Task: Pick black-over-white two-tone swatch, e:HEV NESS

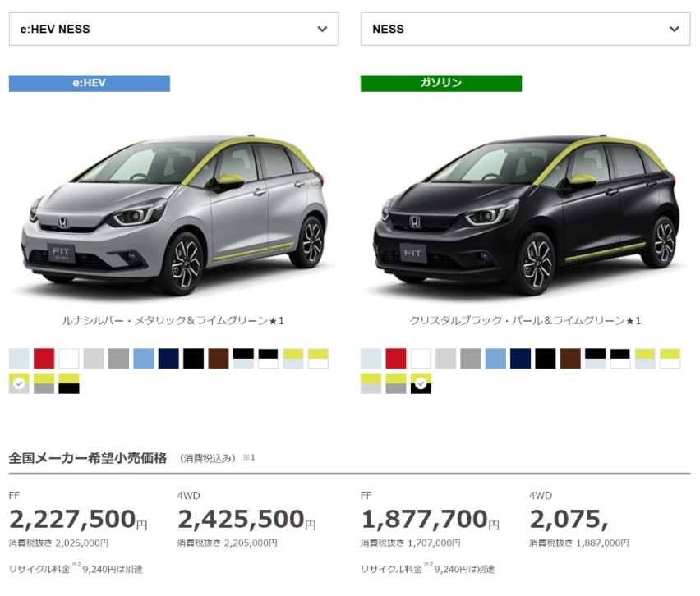Action: pyautogui.click(x=268, y=359)
